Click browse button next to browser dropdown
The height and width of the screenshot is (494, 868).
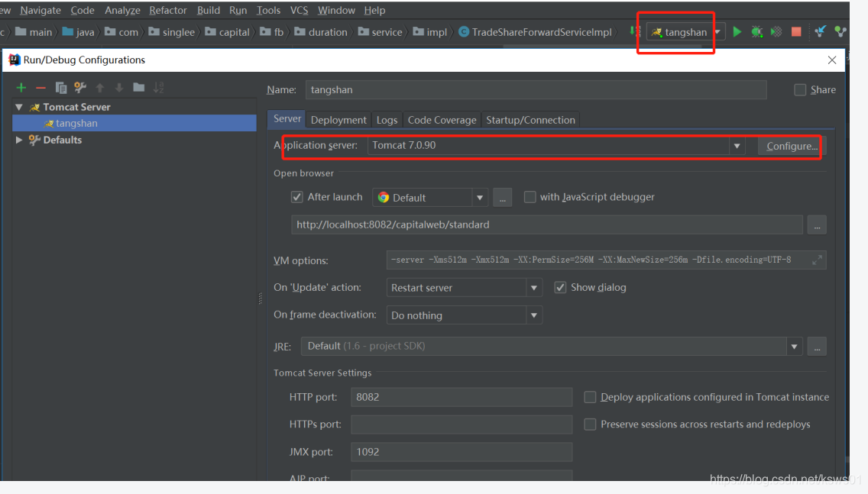tap(502, 198)
